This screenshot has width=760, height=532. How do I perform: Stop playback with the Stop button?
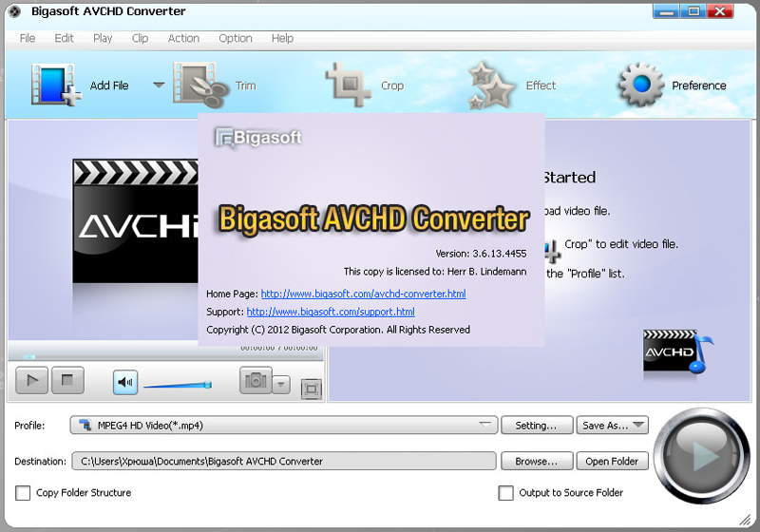[x=67, y=380]
